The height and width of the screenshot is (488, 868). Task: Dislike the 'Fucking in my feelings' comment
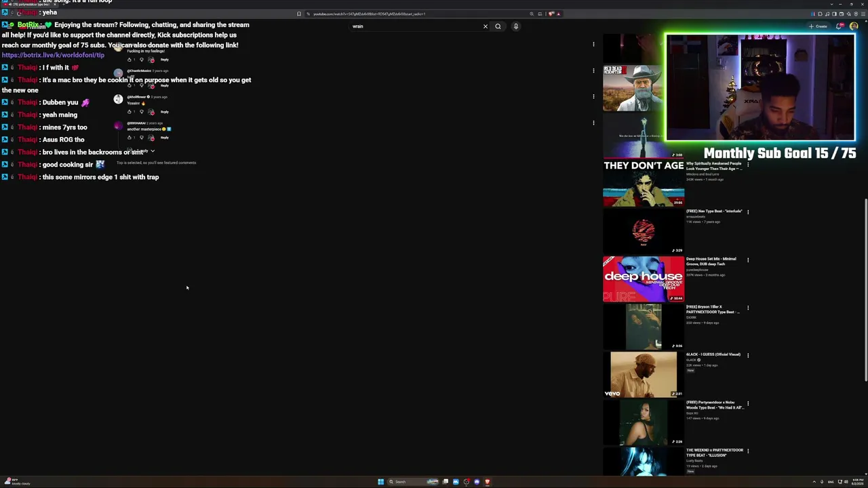(x=141, y=60)
